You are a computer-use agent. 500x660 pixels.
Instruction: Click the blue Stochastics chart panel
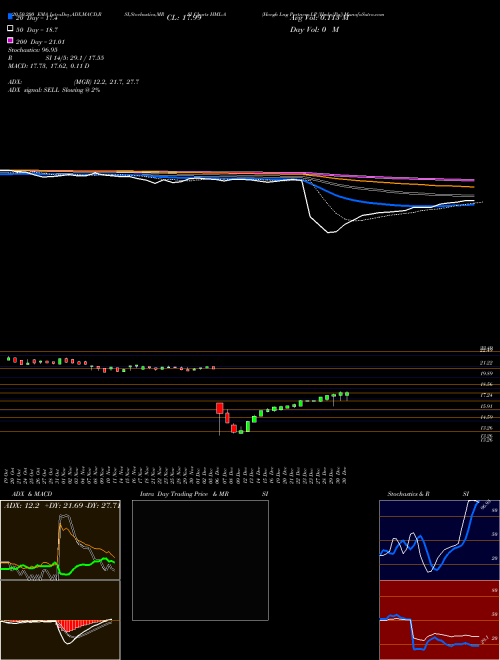click(x=439, y=540)
